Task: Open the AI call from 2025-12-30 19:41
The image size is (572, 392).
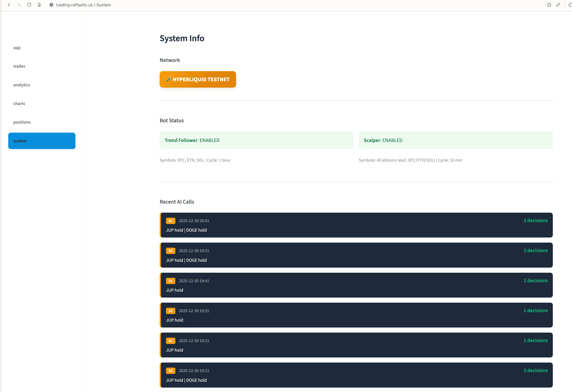Action: (356, 285)
